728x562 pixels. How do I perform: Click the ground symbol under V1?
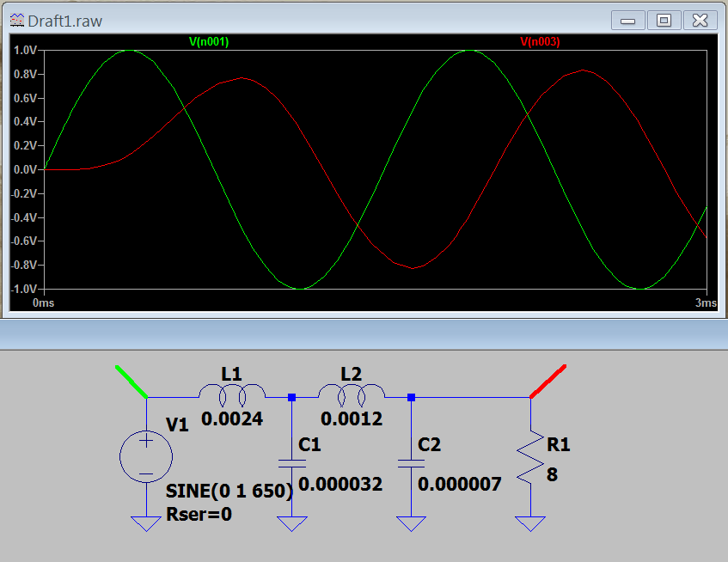[x=146, y=524]
